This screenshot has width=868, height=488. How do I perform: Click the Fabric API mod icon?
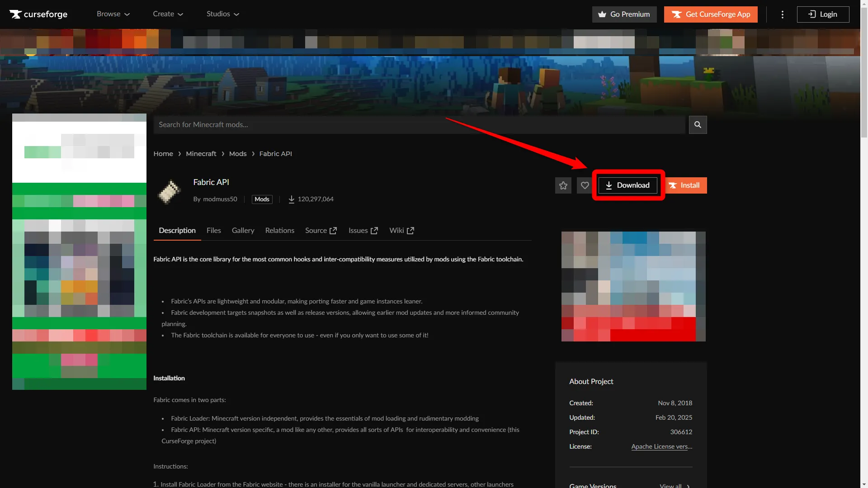point(169,191)
